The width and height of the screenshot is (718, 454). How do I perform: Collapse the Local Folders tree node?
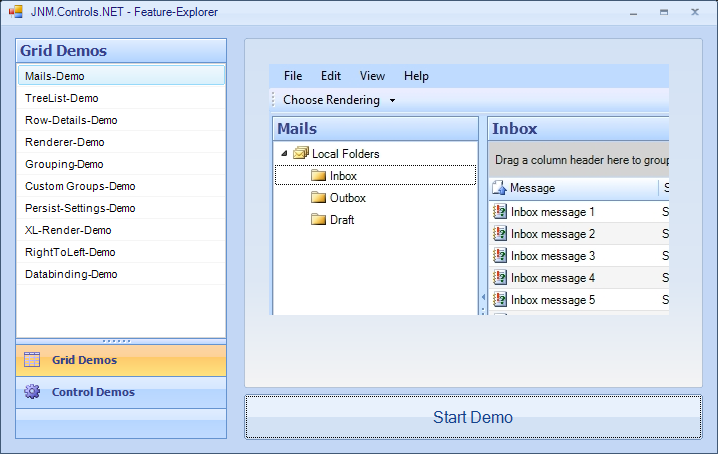point(285,154)
